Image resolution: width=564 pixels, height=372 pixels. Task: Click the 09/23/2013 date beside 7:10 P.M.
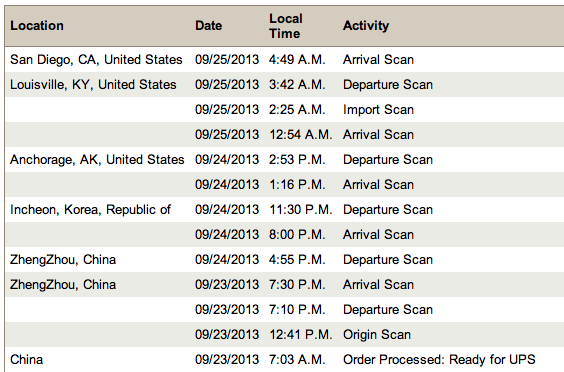click(x=227, y=309)
